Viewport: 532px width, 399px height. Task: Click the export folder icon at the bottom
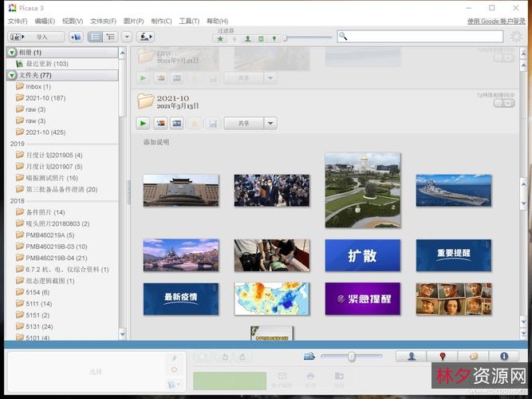click(x=339, y=376)
